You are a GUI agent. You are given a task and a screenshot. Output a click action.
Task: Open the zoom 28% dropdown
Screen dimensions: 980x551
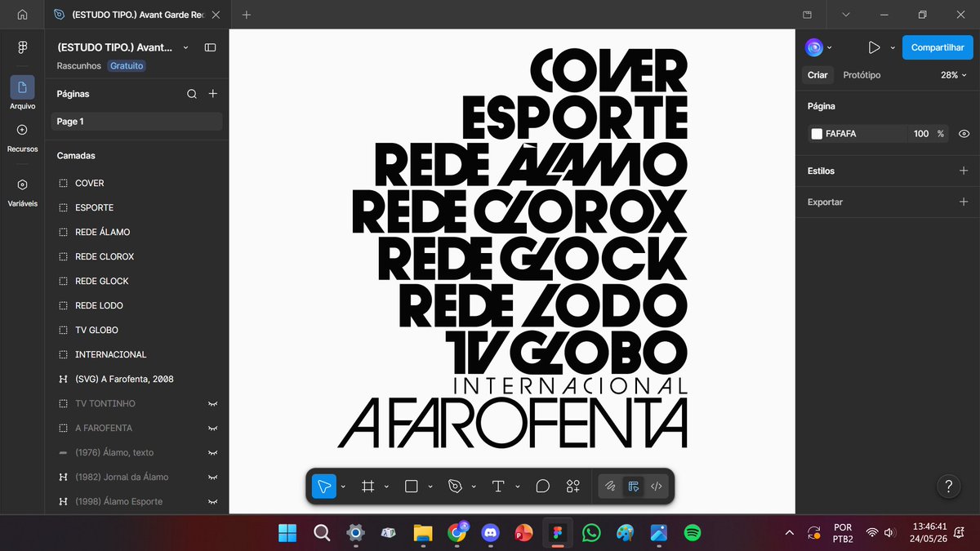(x=954, y=74)
